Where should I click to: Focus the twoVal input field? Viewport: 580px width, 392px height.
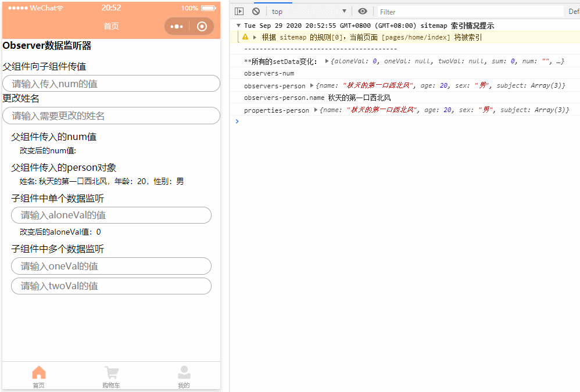click(112, 286)
